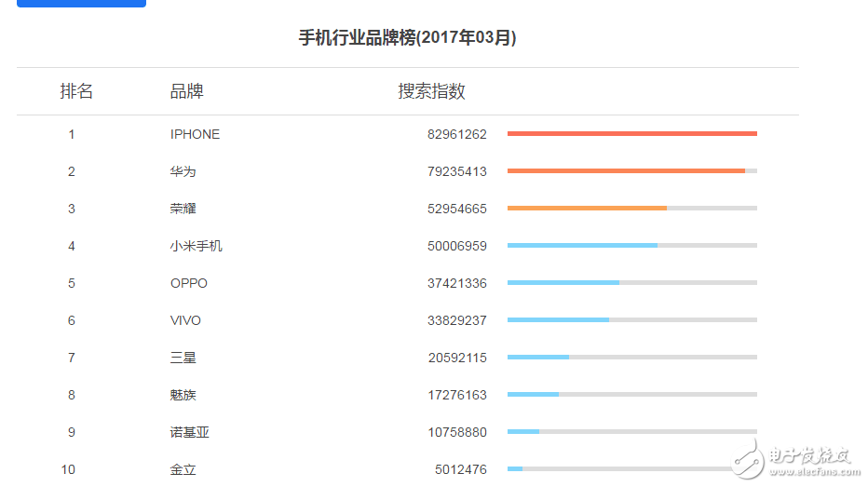This screenshot has height=487, width=868.
Task: Click rank number 3 in 荣耀 row
Action: (72, 209)
